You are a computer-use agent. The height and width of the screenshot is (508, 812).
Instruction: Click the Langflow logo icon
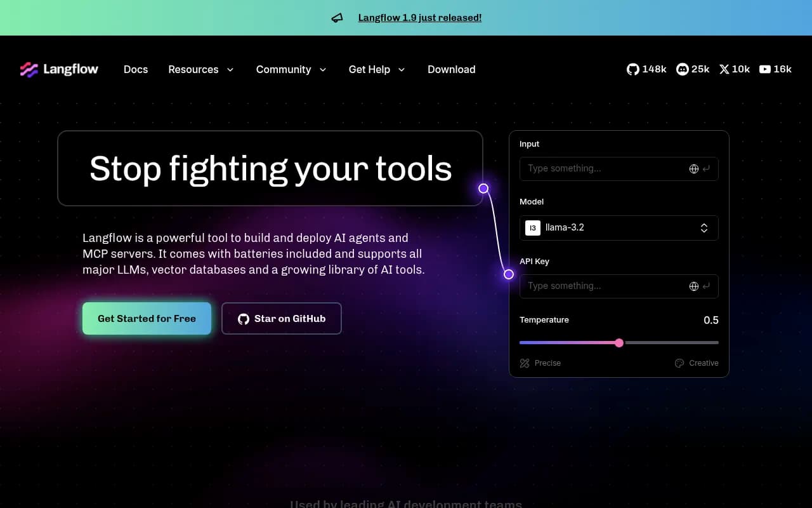coord(29,69)
